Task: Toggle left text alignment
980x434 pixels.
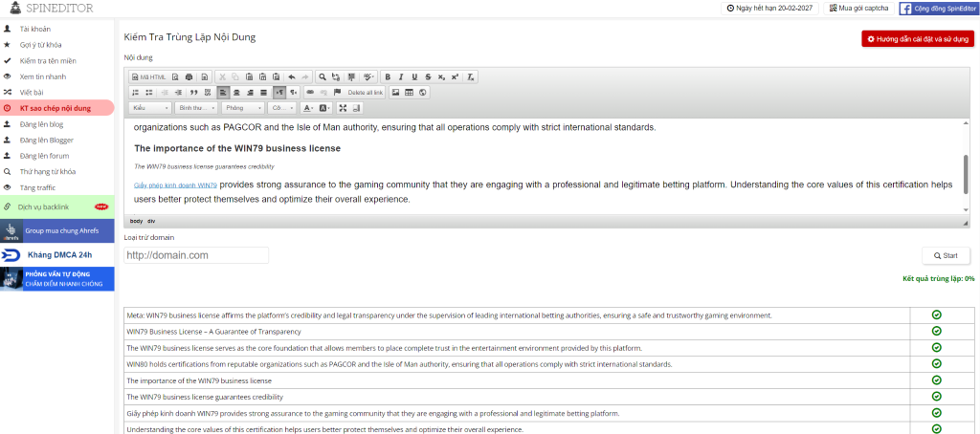Action: point(223,93)
